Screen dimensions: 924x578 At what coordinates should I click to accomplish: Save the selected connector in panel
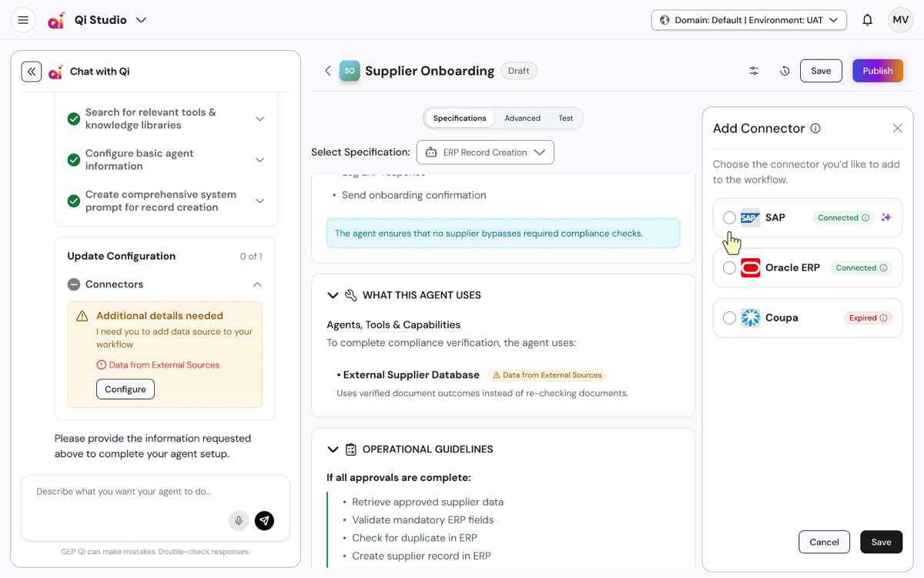click(881, 542)
